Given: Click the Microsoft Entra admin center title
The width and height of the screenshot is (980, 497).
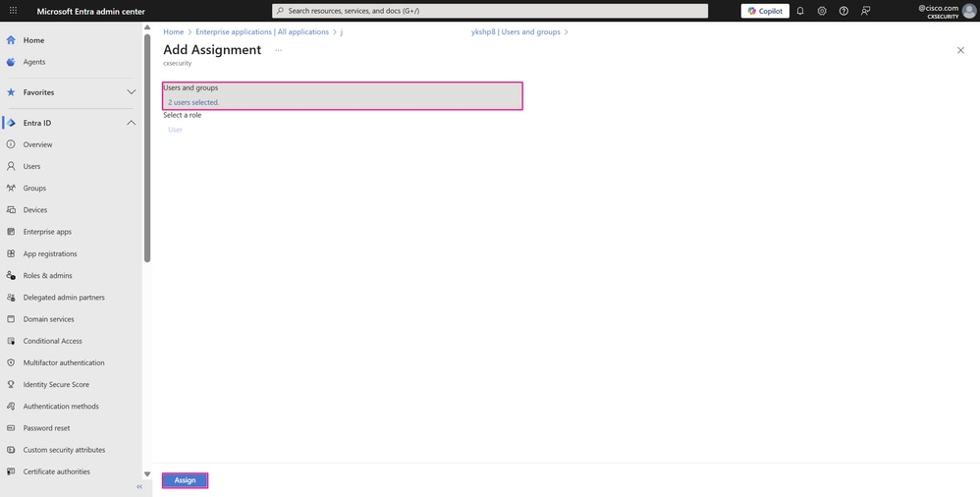Looking at the screenshot, I should [91, 11].
